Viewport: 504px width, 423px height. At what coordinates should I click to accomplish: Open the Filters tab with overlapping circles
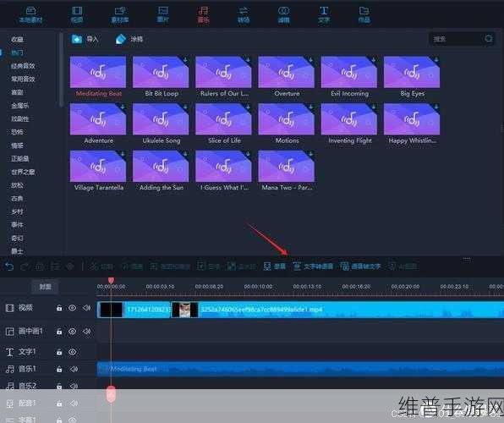tap(283, 14)
